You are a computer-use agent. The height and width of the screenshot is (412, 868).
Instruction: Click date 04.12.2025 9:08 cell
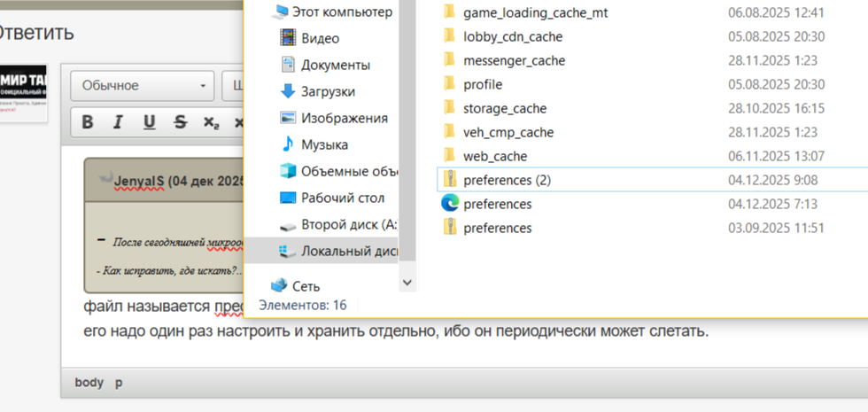point(772,180)
